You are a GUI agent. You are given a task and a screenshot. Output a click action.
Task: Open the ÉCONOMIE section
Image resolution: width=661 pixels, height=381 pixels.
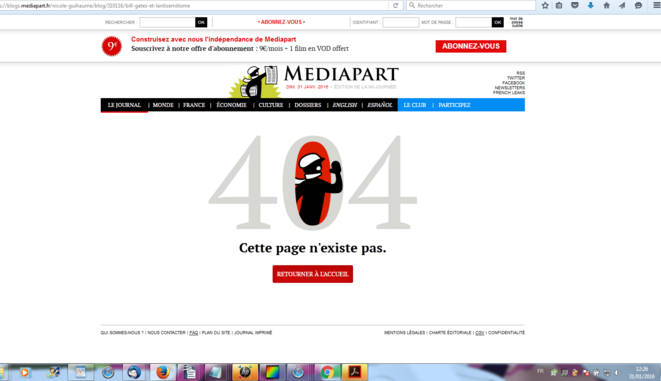(x=231, y=105)
